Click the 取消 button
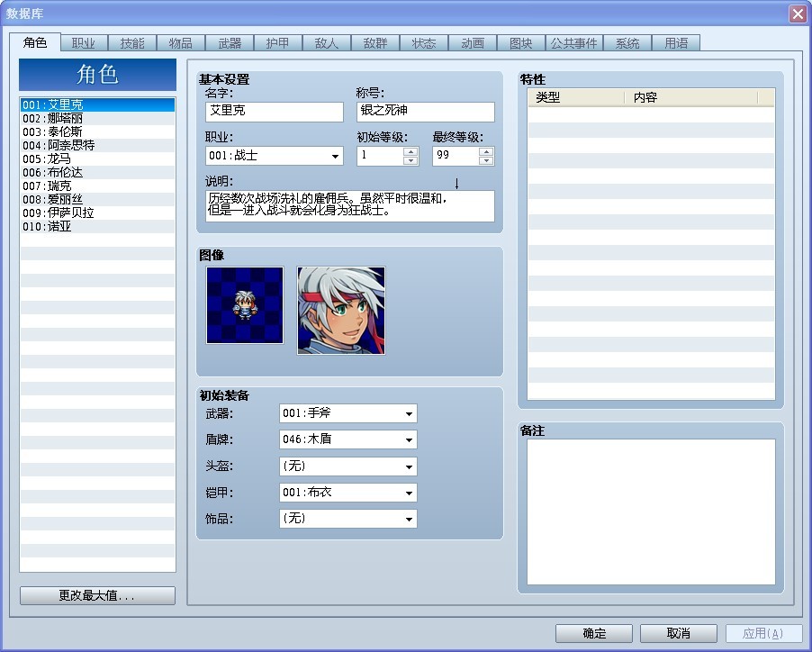This screenshot has width=812, height=652. (x=679, y=633)
